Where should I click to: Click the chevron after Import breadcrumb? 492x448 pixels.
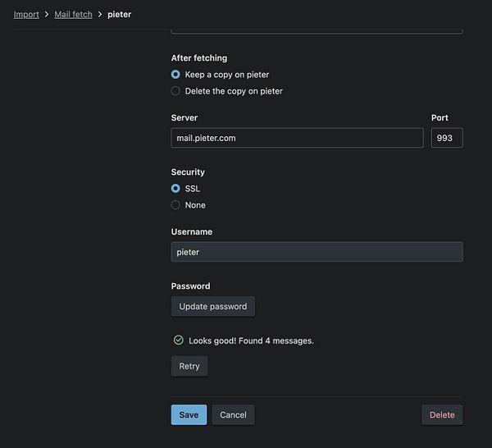[47, 15]
